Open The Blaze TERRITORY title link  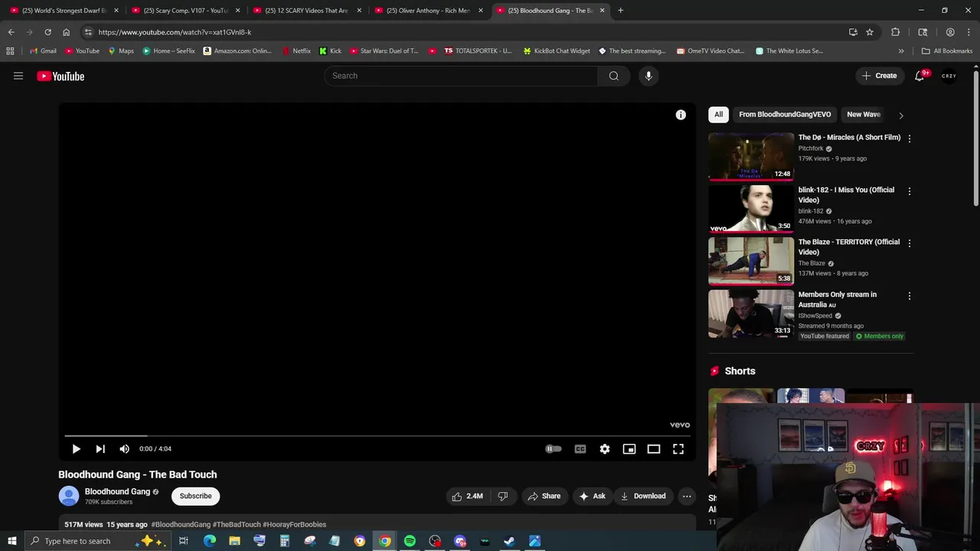[x=849, y=247]
